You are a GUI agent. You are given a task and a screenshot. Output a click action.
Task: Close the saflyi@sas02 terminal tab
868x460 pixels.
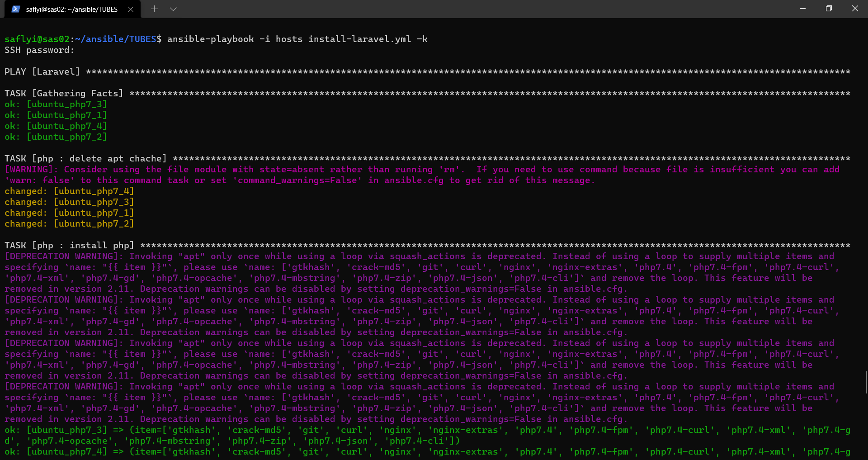131,9
